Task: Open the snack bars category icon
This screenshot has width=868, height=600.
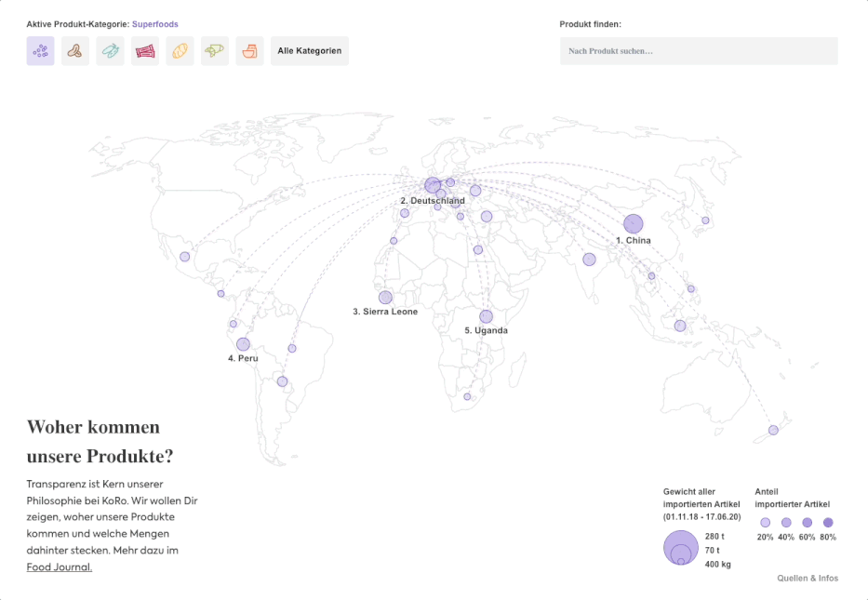Action: coord(145,50)
